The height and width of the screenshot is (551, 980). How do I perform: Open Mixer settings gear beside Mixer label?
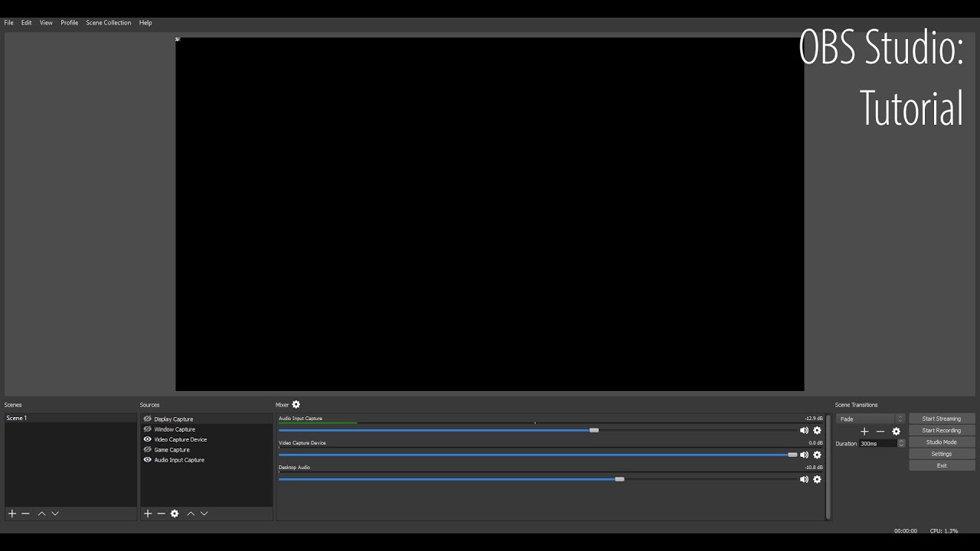[x=296, y=405]
